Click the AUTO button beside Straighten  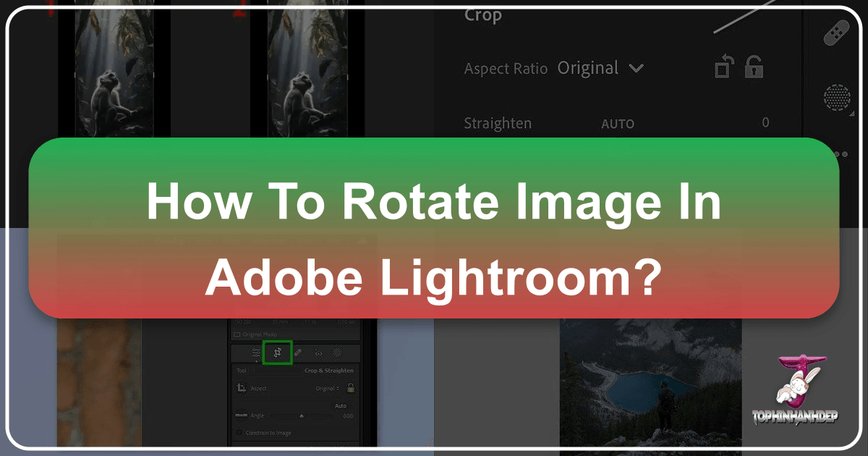point(618,123)
